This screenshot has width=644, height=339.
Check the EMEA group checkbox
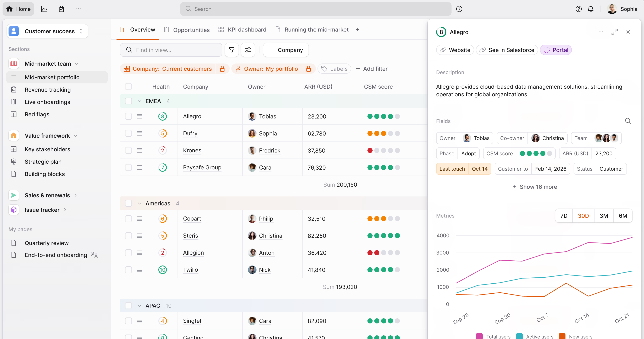point(128,101)
